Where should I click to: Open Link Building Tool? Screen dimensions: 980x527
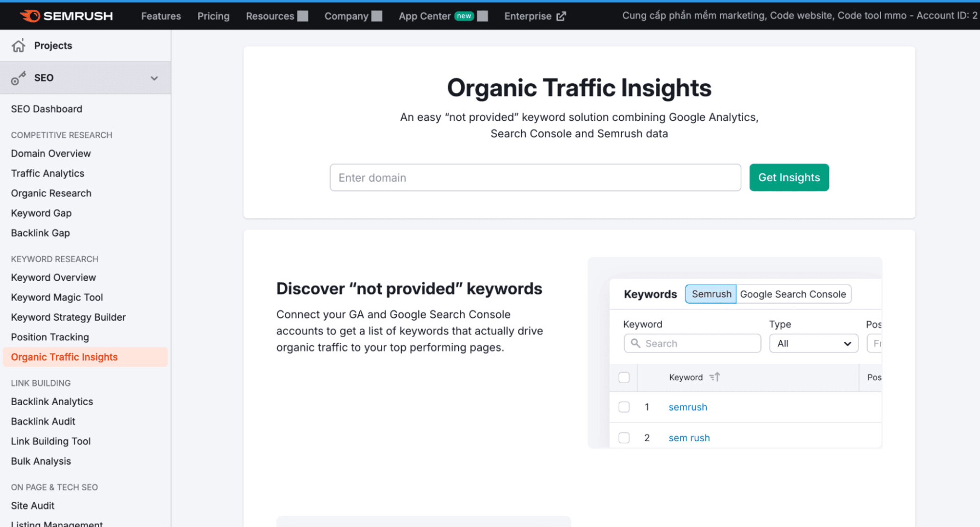point(51,441)
